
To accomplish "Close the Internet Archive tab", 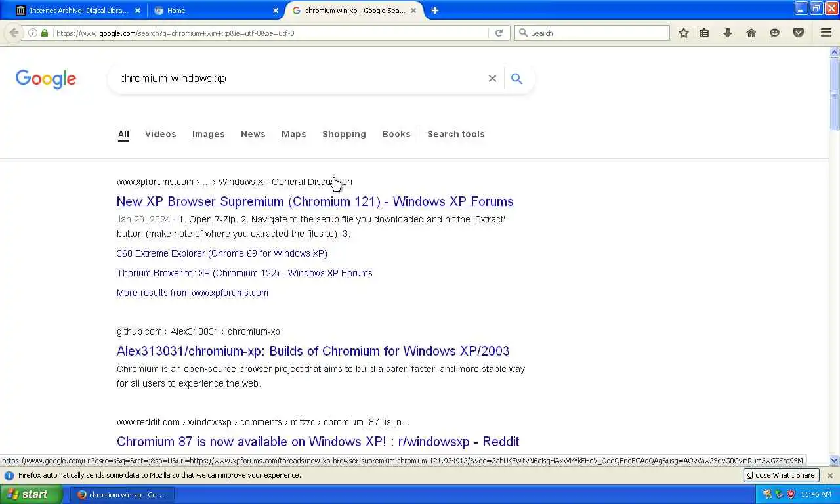I will click(x=137, y=10).
